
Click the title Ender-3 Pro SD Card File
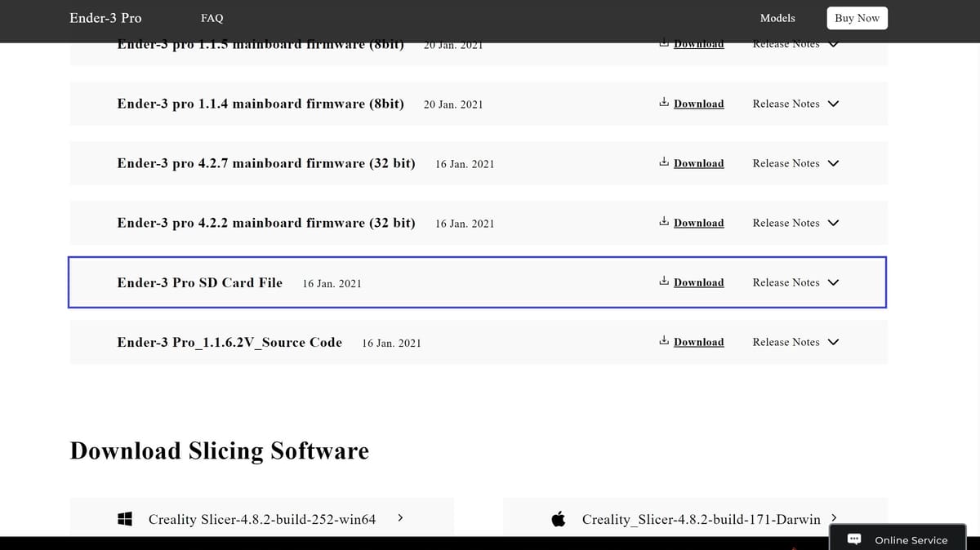[199, 282]
